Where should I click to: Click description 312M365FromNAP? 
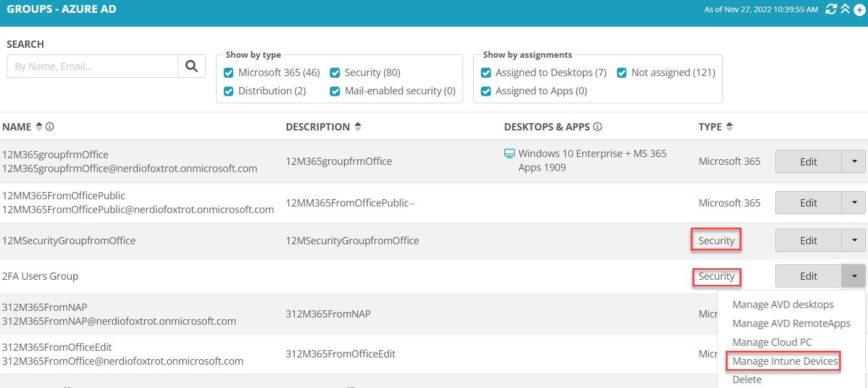coord(328,314)
